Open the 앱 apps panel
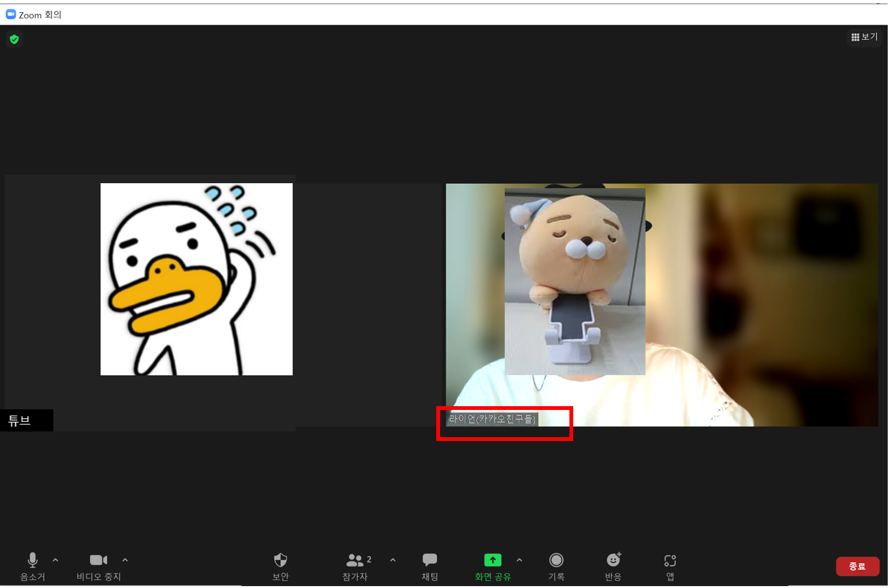Screen dimensions: 889x588 [670, 566]
